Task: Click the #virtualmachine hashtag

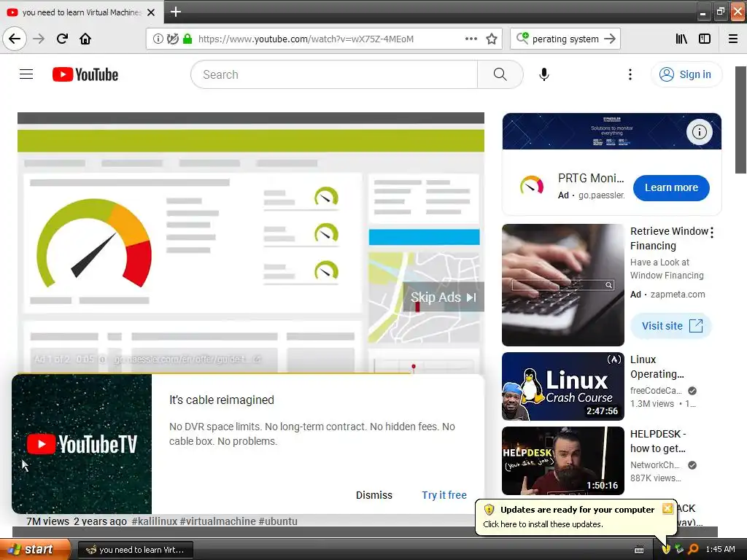Action: pos(217,521)
